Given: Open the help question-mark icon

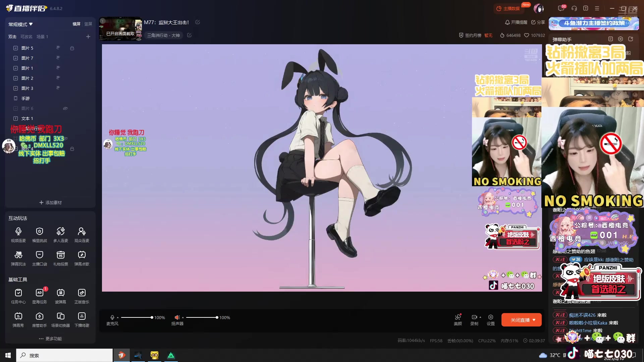Looking at the screenshot, I should 586,8.
